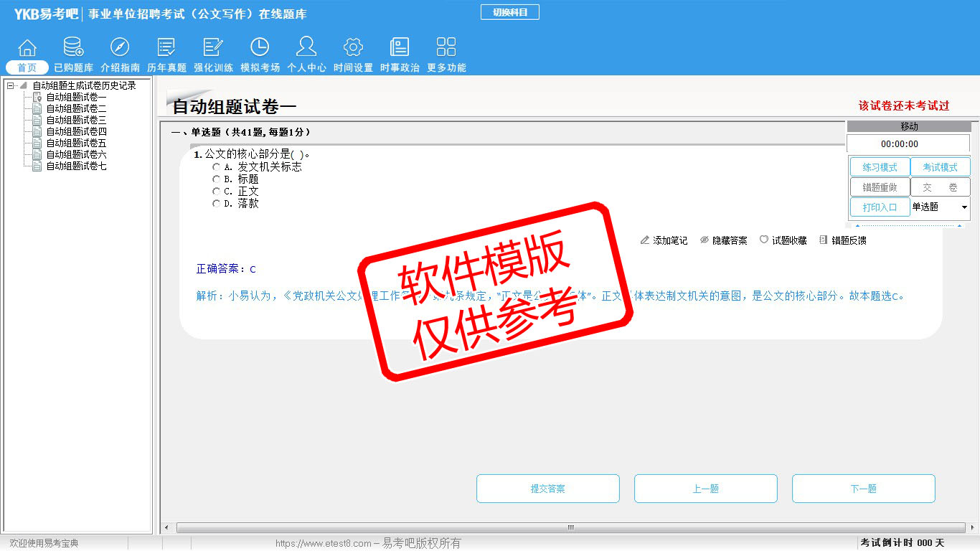Image resolution: width=980 pixels, height=551 pixels.
Task: Go to the 首页 home tab
Action: pyautogui.click(x=27, y=67)
